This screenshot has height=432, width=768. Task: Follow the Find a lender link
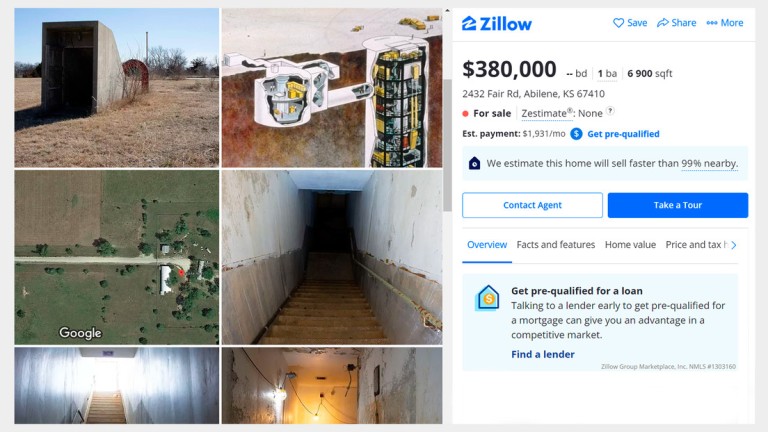tap(543, 354)
